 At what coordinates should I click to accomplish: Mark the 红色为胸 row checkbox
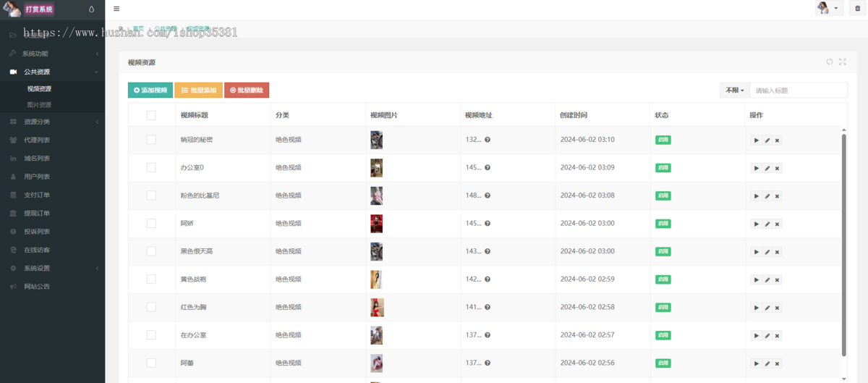pos(151,307)
